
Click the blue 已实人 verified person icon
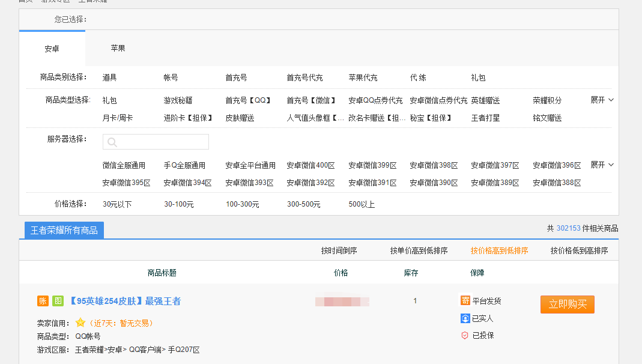point(465,318)
